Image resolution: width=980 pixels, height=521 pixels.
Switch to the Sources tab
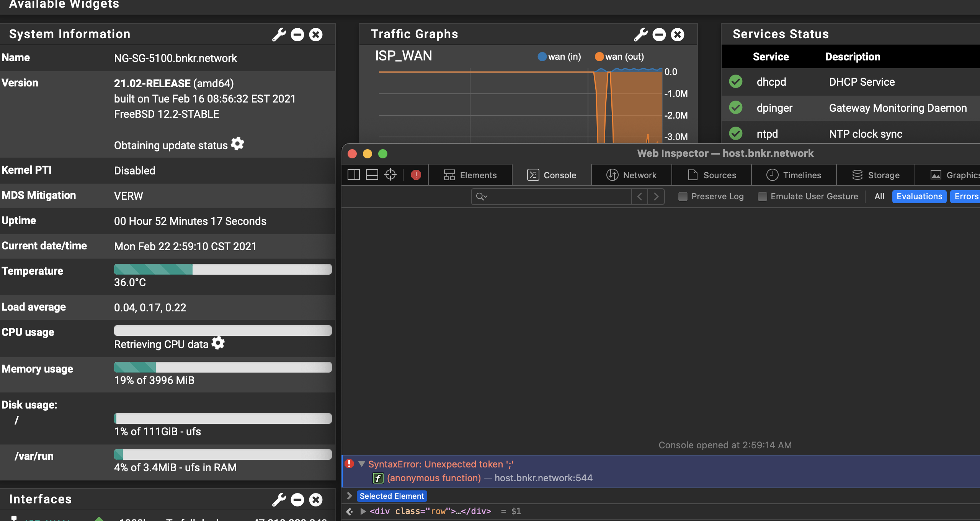[x=712, y=175]
